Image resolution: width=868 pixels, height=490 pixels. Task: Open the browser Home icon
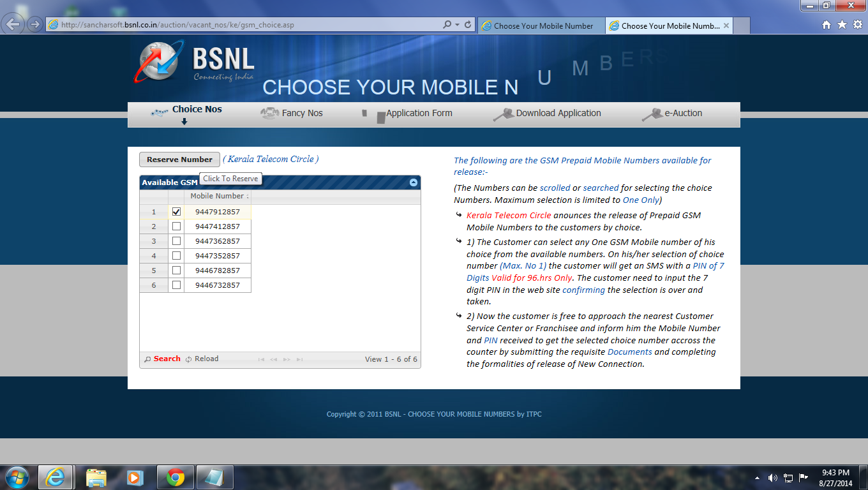(827, 25)
